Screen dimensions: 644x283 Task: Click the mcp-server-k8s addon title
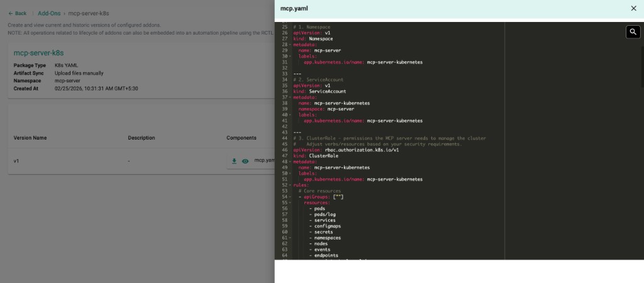(38, 53)
